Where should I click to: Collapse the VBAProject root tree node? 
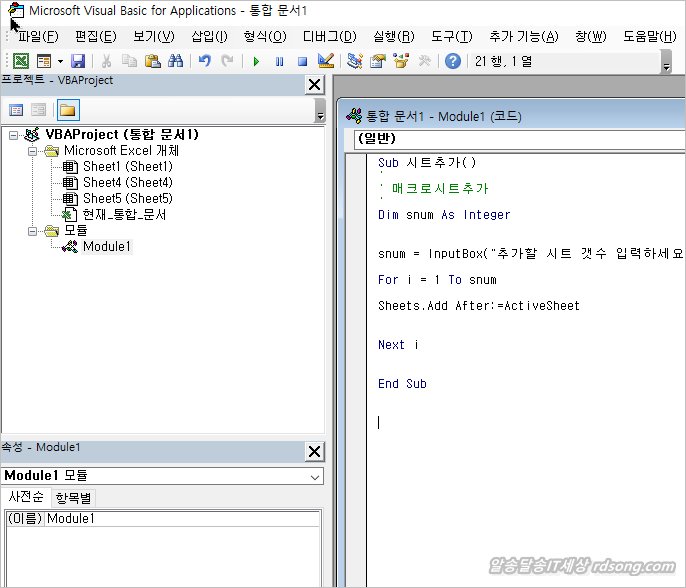coord(14,135)
